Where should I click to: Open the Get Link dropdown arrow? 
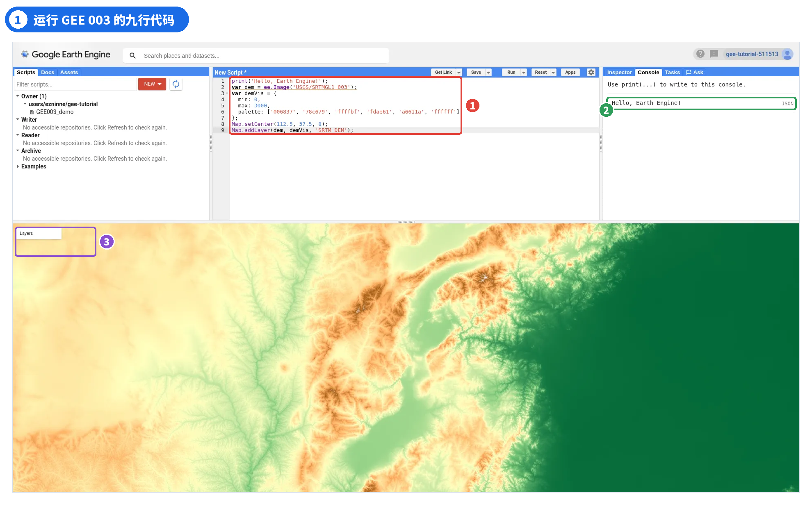459,73
